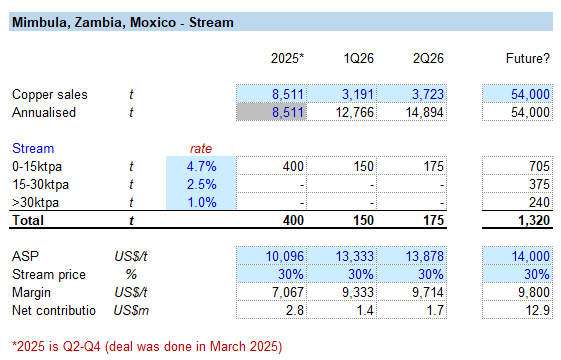This screenshot has height=360, width=561.
Task: Select the Copper sales 2Q26 value 3,723
Action: click(412, 94)
